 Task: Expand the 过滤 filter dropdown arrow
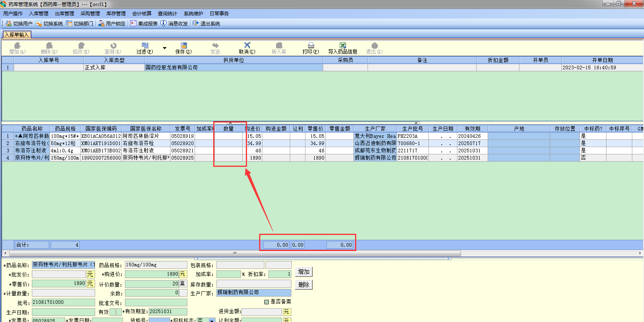pos(164,48)
